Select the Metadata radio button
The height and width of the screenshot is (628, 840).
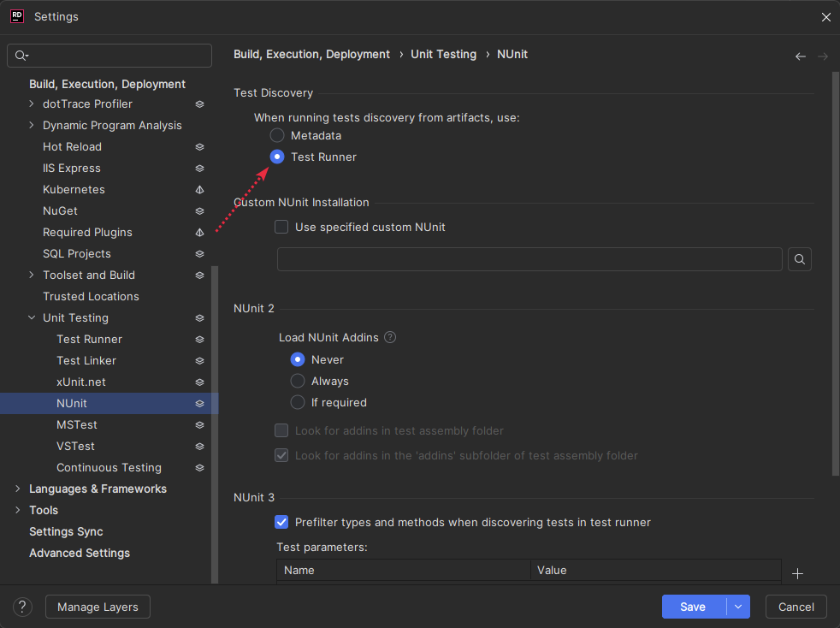point(277,135)
